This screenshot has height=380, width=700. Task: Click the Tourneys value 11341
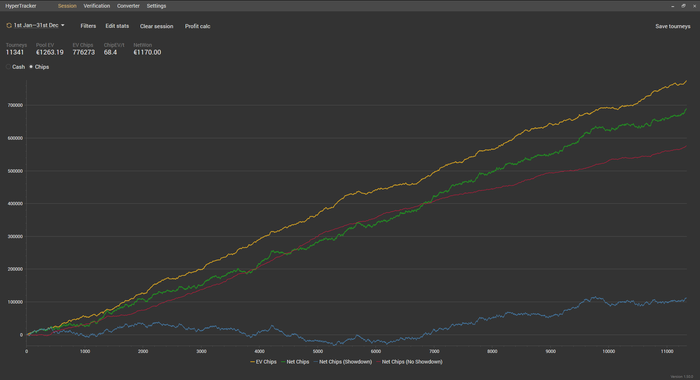click(15, 52)
